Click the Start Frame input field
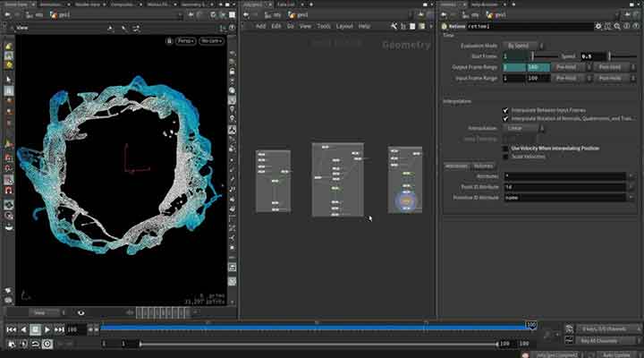This screenshot has width=644, height=358. coord(516,56)
